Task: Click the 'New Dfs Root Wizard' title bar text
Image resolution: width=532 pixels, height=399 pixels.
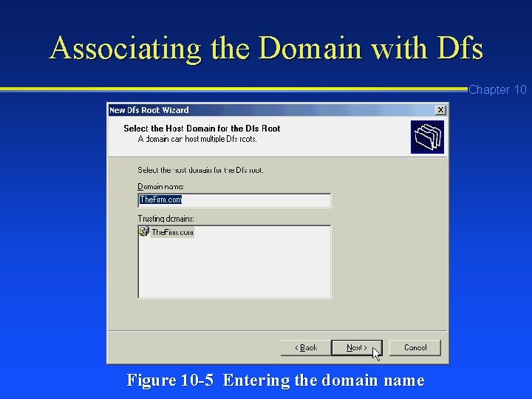Action: [149, 110]
